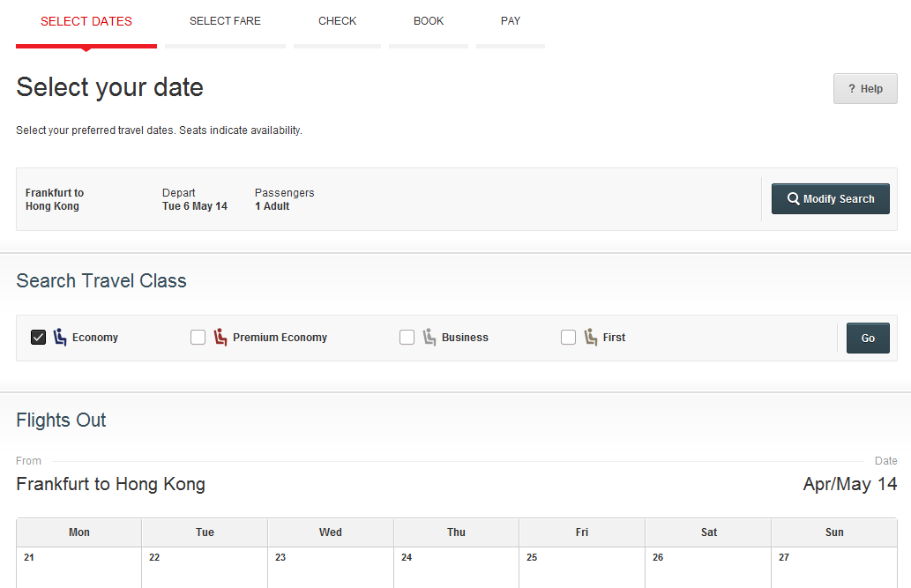Screen dimensions: 911x588
Task: Click the 'Sat' column header
Action: click(708, 532)
